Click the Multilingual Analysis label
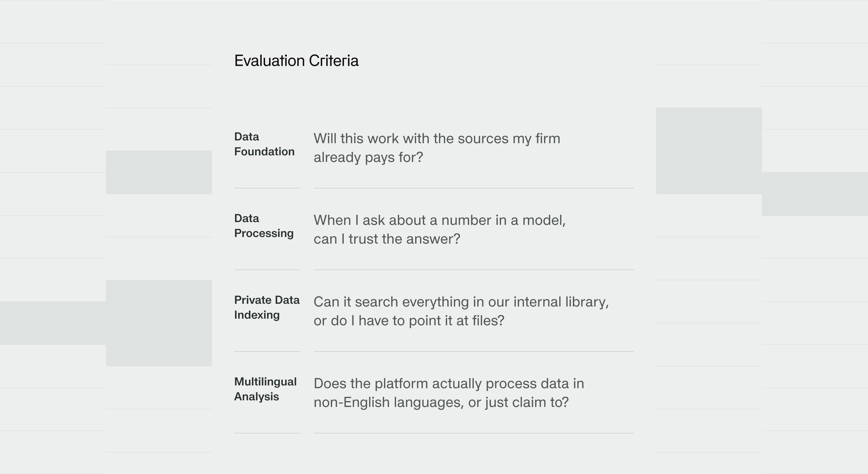This screenshot has width=868, height=474. pyautogui.click(x=265, y=389)
